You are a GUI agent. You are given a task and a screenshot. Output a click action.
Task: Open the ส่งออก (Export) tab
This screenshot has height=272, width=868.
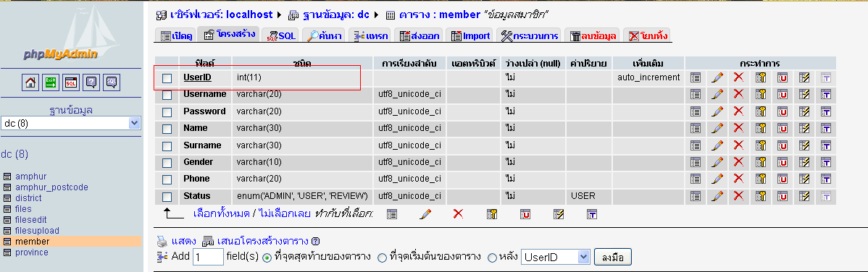click(x=420, y=36)
